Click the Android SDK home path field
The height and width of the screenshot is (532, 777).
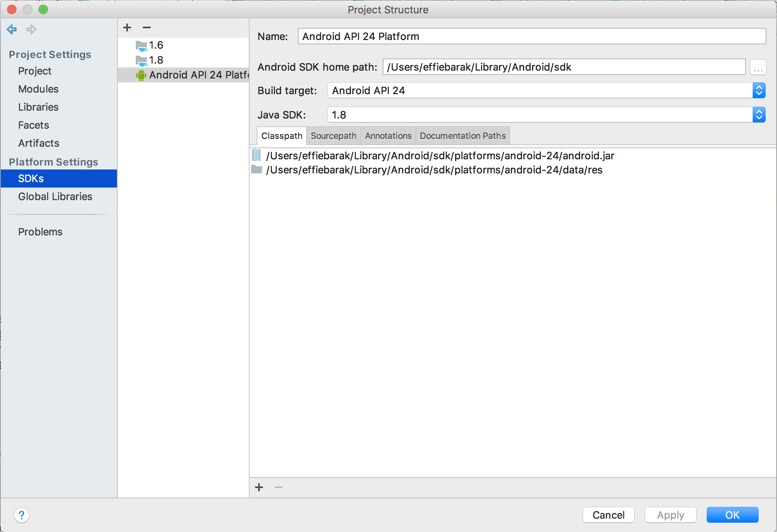(x=564, y=67)
